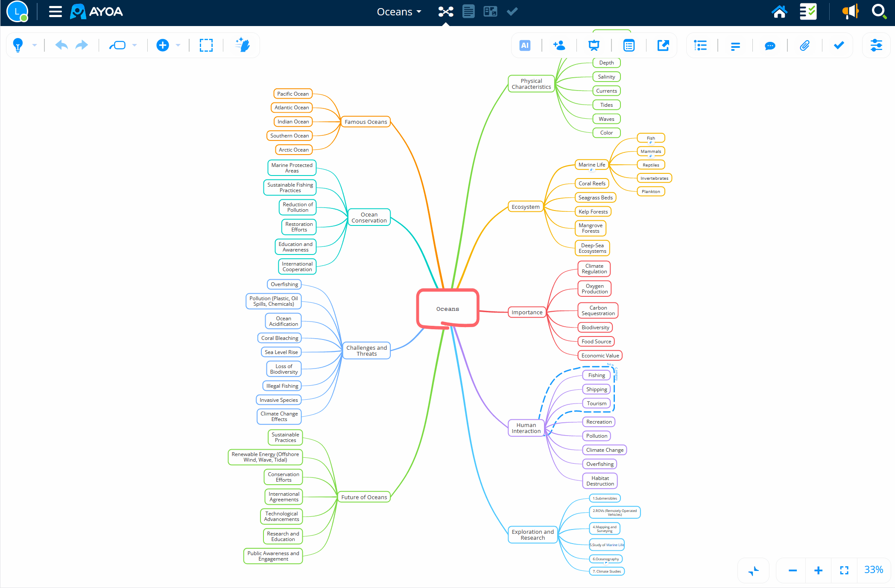Click the International Cooperation node
895x588 pixels.
[x=297, y=266]
